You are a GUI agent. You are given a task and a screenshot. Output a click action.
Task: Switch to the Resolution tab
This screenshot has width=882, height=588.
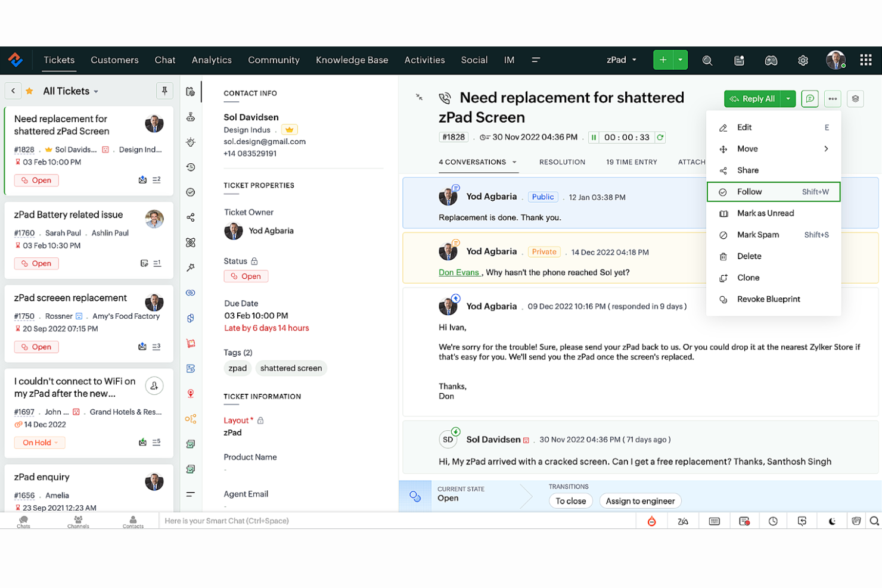(x=562, y=161)
